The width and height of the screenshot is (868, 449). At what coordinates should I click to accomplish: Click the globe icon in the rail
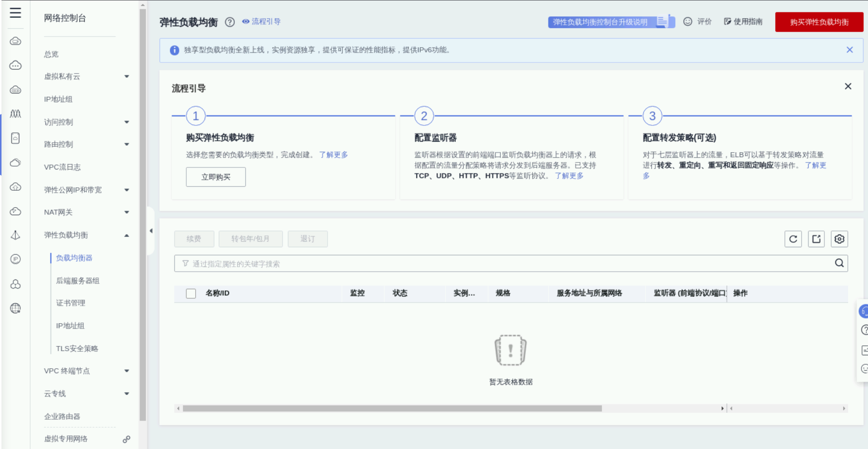[15, 308]
